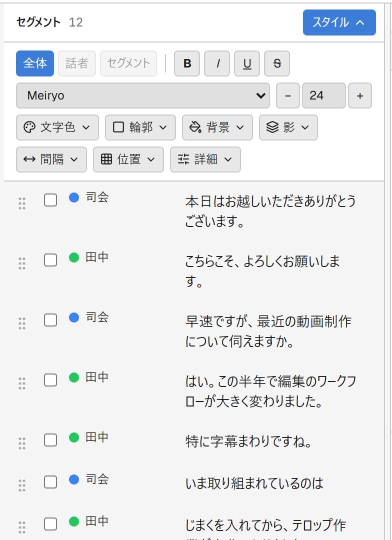Image resolution: width=392 pixels, height=540 pixels.
Task: Click text 本日はお越しいただきありがとうございます。
Action: [x=270, y=211]
